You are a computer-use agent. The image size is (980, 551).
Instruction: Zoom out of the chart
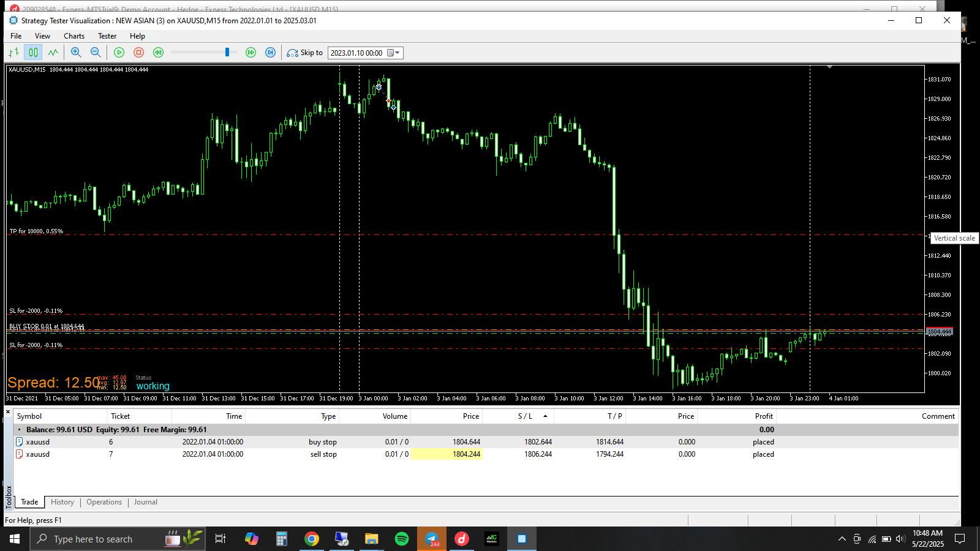(x=96, y=53)
